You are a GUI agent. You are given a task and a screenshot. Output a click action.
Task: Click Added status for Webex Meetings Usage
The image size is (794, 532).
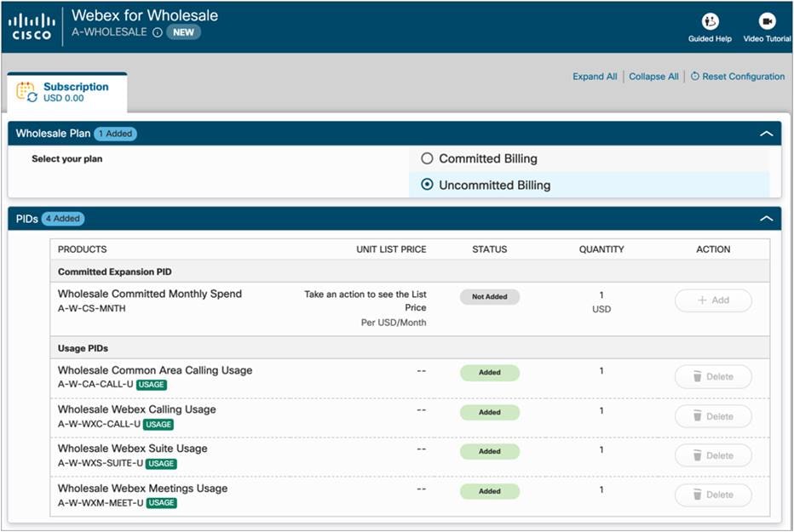[x=490, y=491]
